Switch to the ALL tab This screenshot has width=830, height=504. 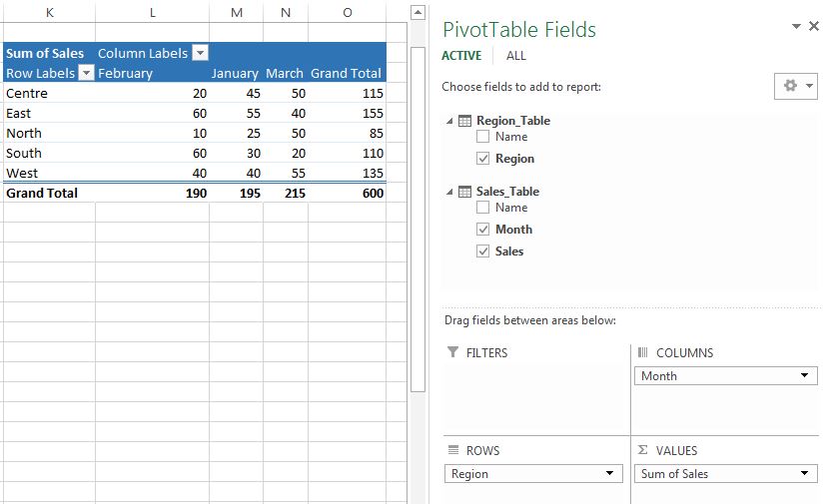(x=516, y=56)
